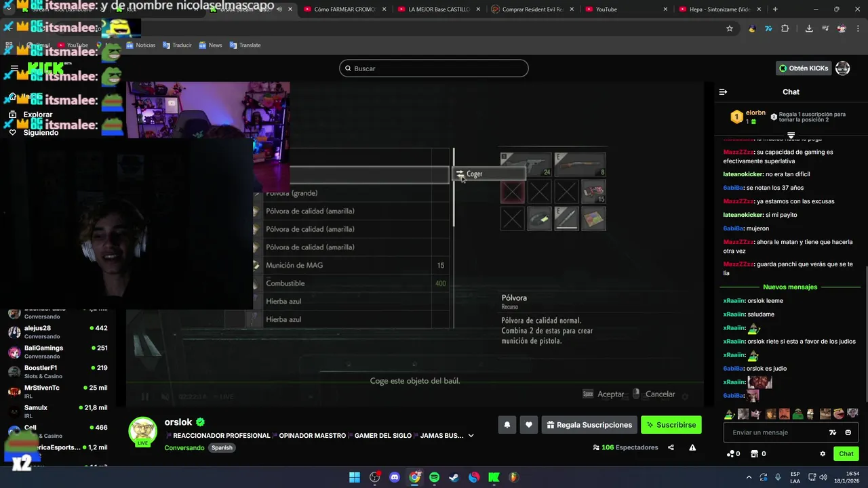Open the Kick app from the taskbar
Viewport: 868px width, 488px height.
click(x=494, y=477)
